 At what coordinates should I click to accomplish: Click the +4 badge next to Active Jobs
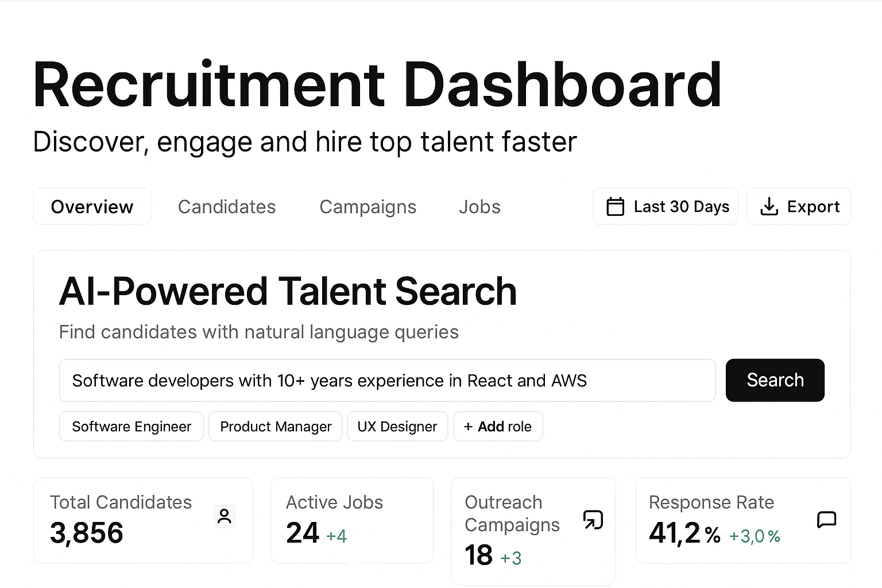(336, 535)
